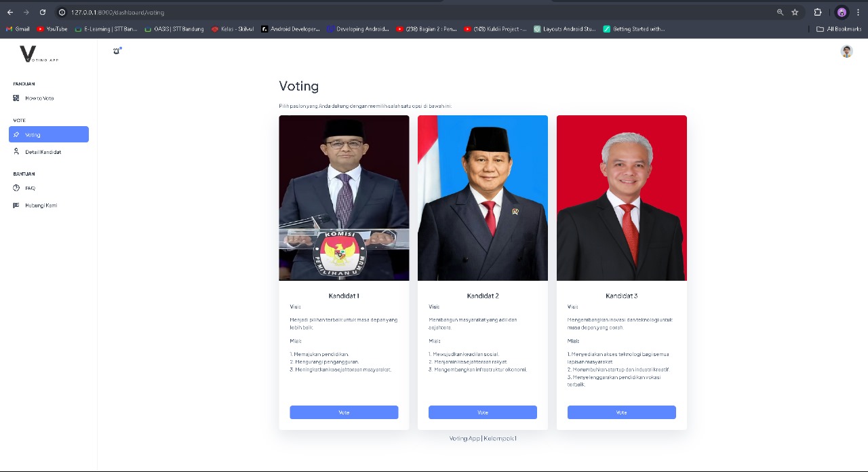Screen dimensions: 868x472
Task: Open the How to Vote guide
Action: tap(39, 98)
